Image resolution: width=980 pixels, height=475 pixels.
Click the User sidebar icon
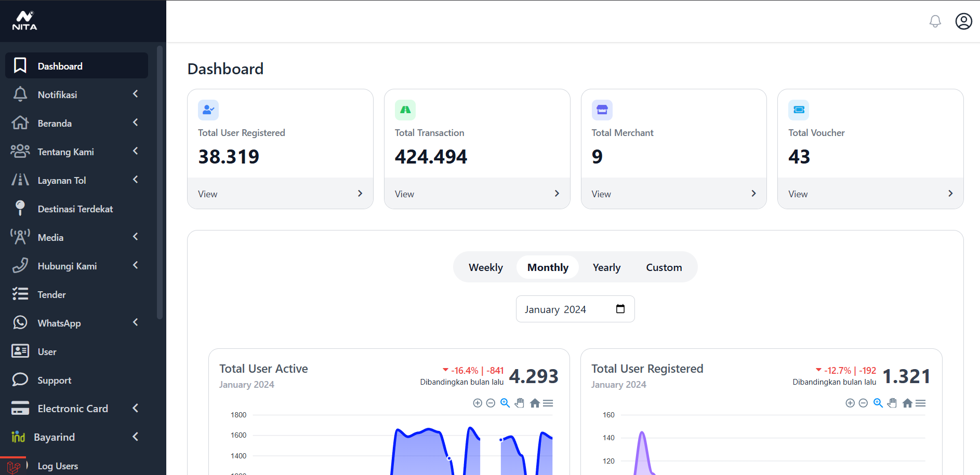coord(20,351)
